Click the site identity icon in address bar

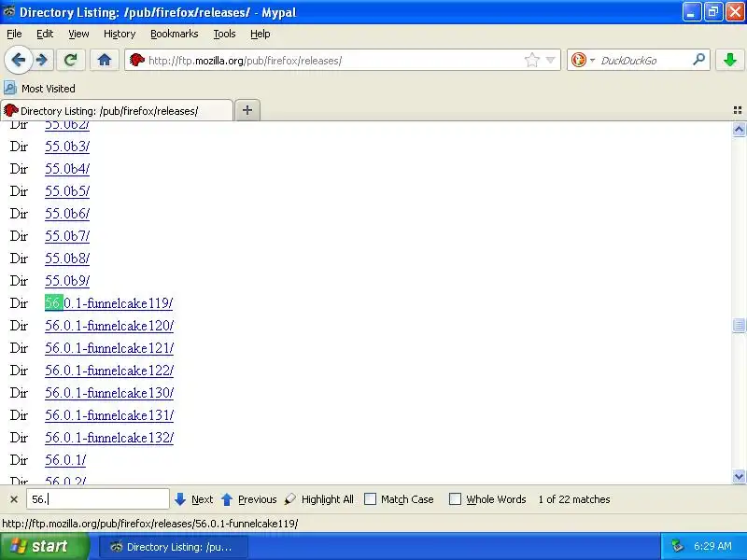137,61
